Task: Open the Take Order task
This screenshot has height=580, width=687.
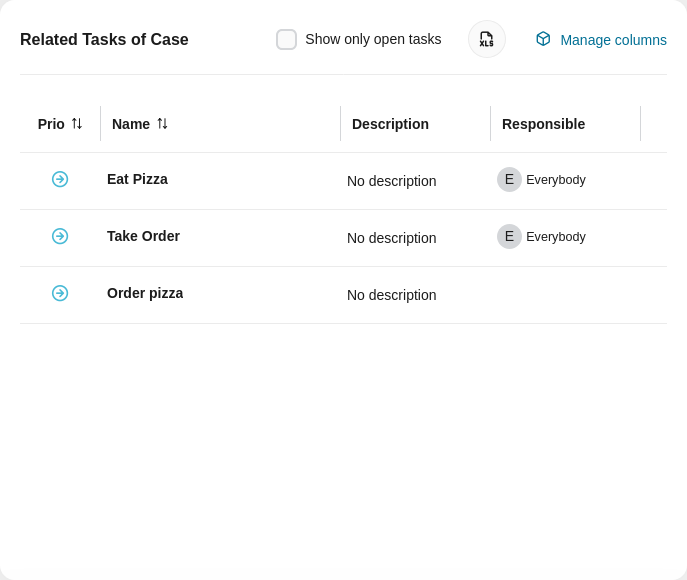Action: coord(143,236)
